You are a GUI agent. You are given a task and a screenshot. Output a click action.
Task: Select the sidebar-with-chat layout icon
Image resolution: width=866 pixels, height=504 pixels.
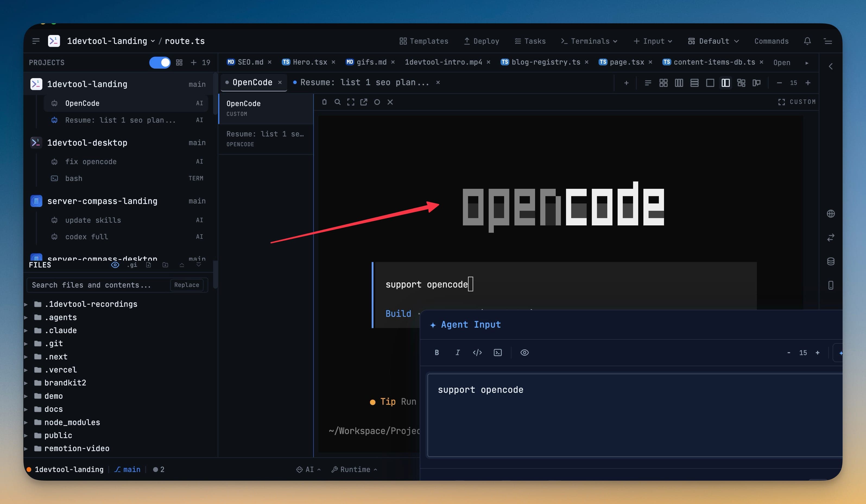756,83
